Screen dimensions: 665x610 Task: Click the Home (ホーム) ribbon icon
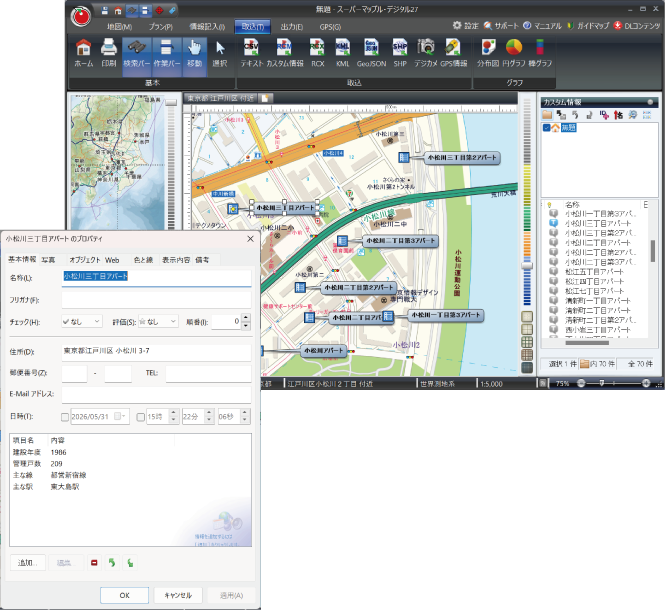click(x=84, y=54)
